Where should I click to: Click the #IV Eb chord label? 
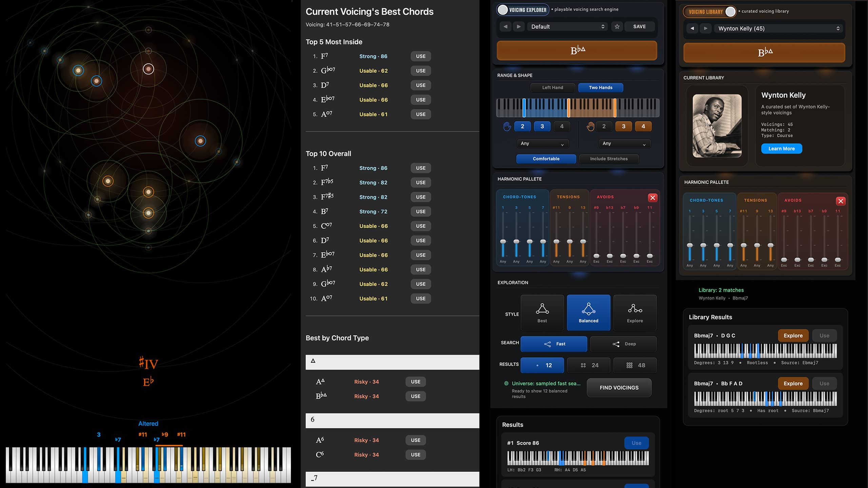[148, 372]
